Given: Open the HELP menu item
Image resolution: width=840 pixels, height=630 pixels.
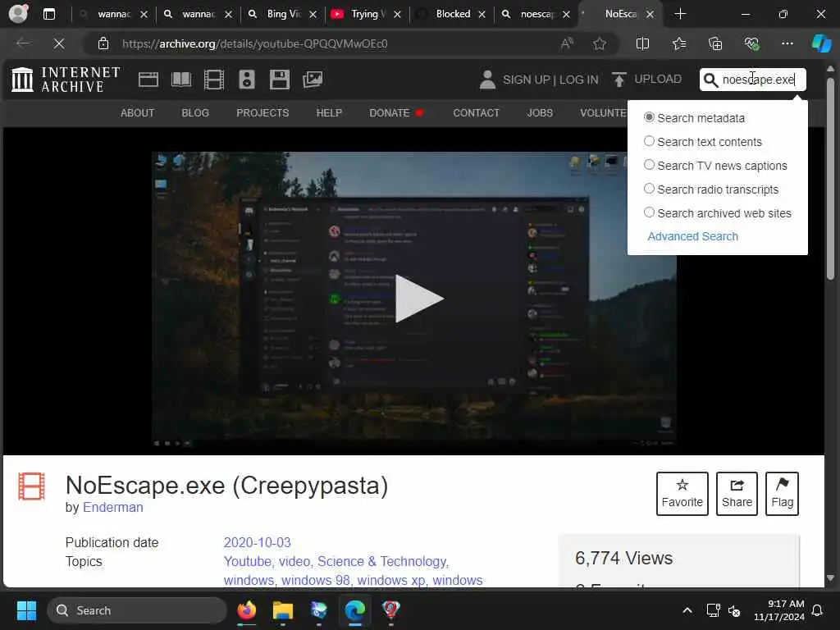Looking at the screenshot, I should 329,113.
